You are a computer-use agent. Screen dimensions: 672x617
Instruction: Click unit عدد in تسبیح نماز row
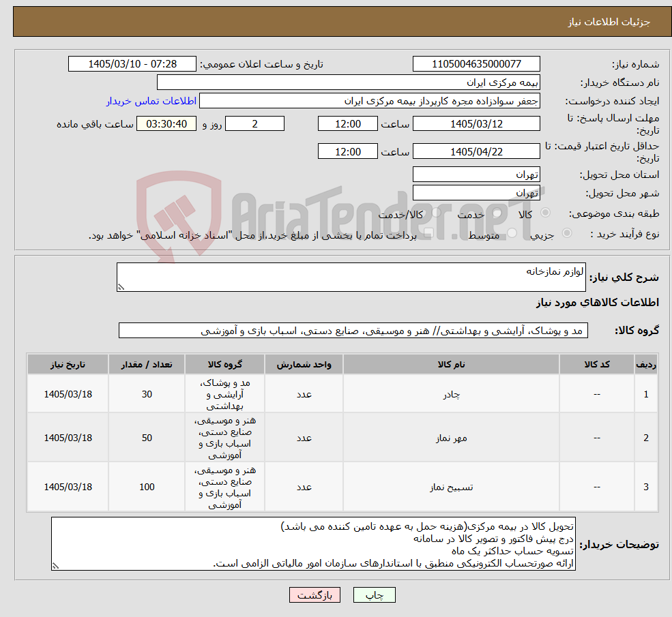point(304,487)
